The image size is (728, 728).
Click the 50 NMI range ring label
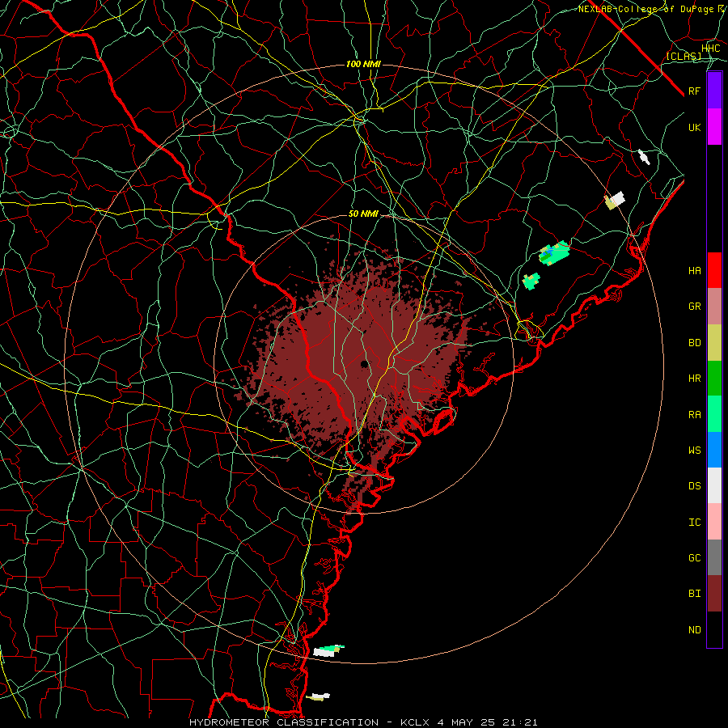point(363,214)
